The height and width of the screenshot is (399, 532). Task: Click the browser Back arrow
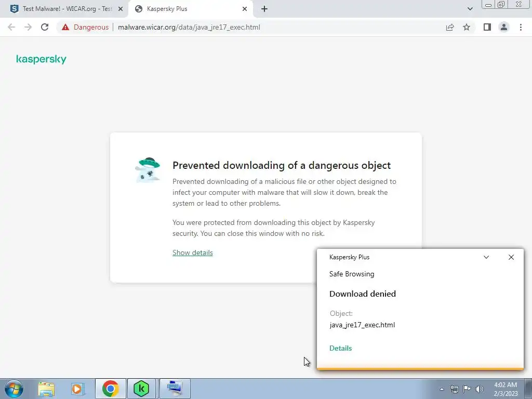11,27
